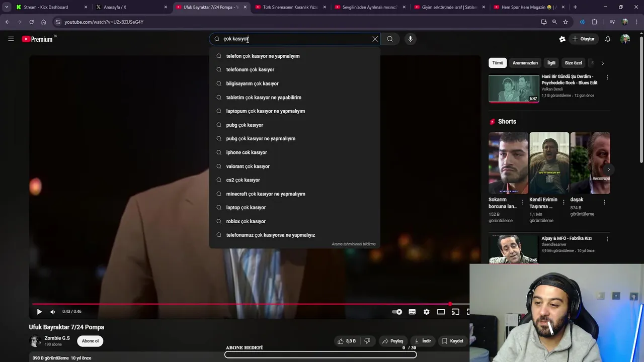644x362 pixels.
Task: Open options for 'Hani Bir Gündü Şu Derdim' video
Action: [607, 77]
